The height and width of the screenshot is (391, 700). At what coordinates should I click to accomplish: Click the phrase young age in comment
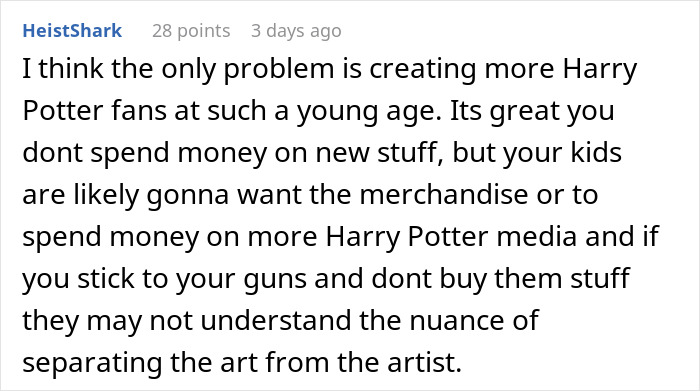coord(369,111)
